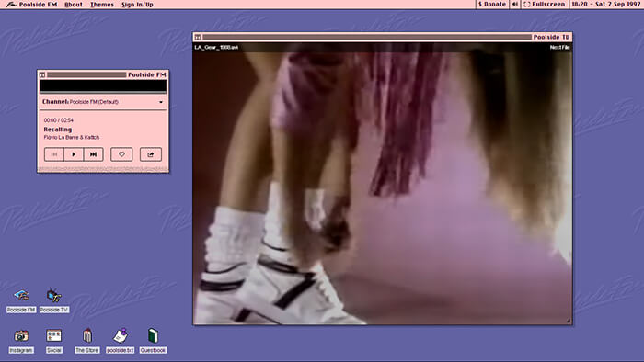The width and height of the screenshot is (644, 362).
Task: Close the Poolside FM player window
Action: (x=42, y=75)
